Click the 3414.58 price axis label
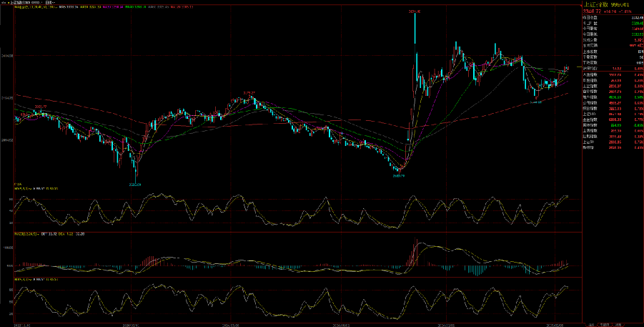 pos(8,54)
